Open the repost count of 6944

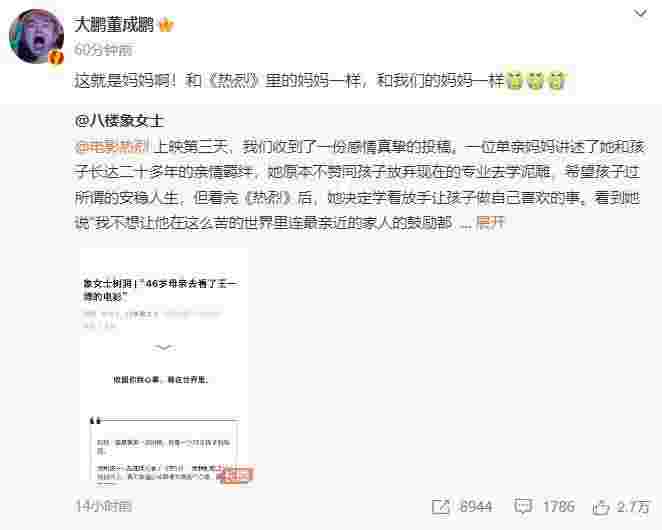[x=476, y=506]
